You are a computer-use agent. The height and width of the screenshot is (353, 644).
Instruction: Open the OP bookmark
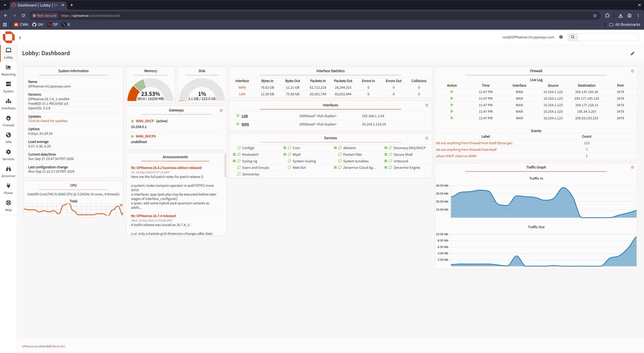53,25
